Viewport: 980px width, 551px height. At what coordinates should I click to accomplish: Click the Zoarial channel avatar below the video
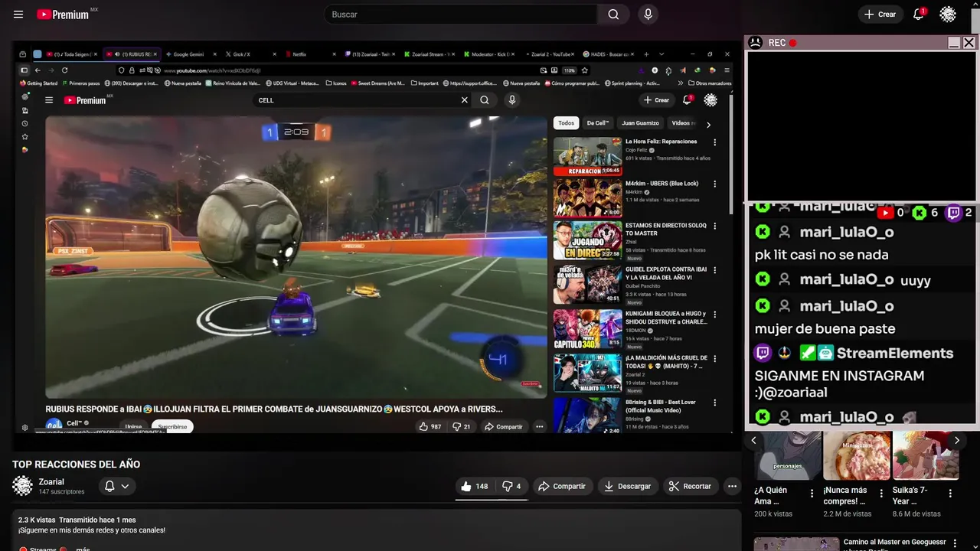[x=23, y=486]
